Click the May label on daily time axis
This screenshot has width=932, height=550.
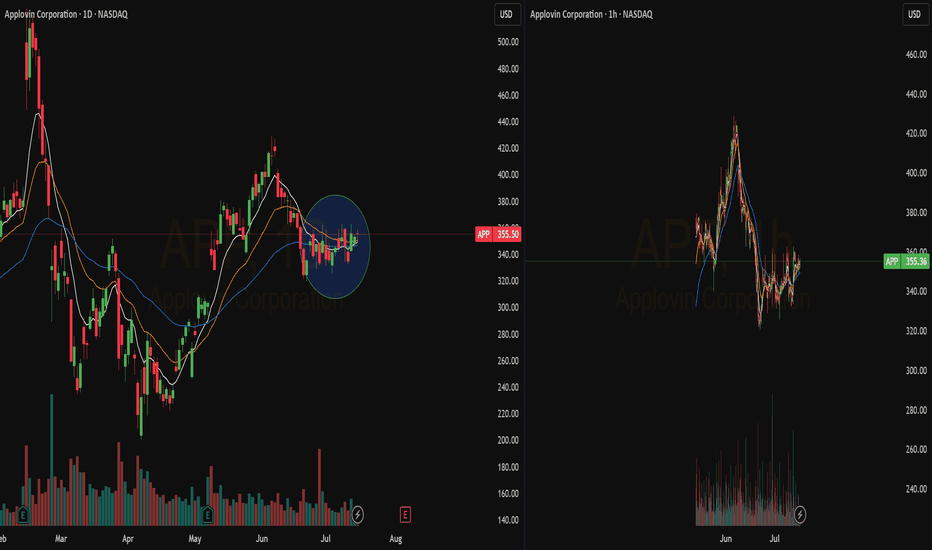tap(195, 539)
